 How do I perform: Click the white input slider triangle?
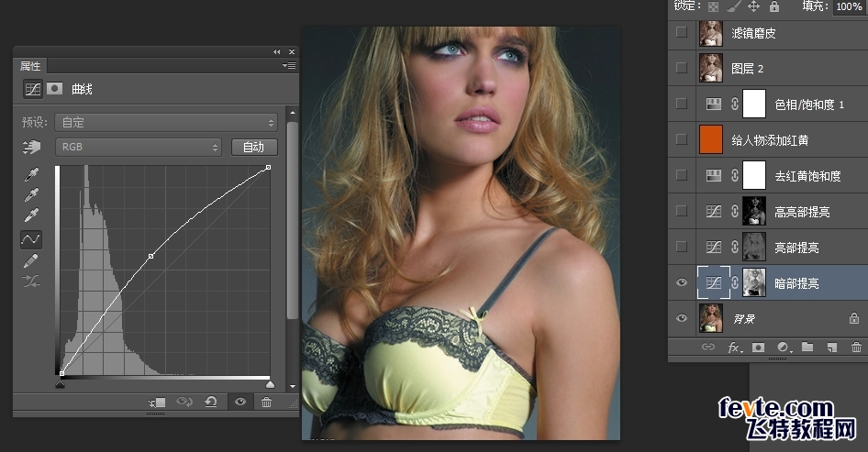[270, 384]
